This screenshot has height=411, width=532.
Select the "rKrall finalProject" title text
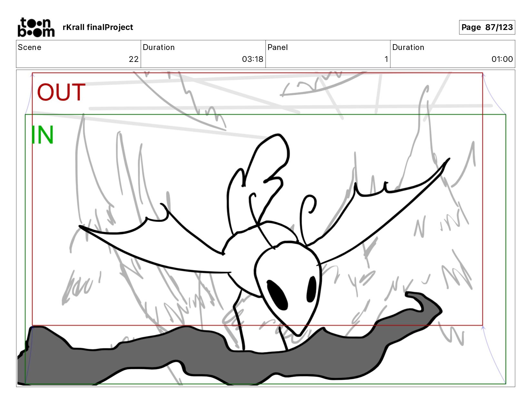(98, 27)
